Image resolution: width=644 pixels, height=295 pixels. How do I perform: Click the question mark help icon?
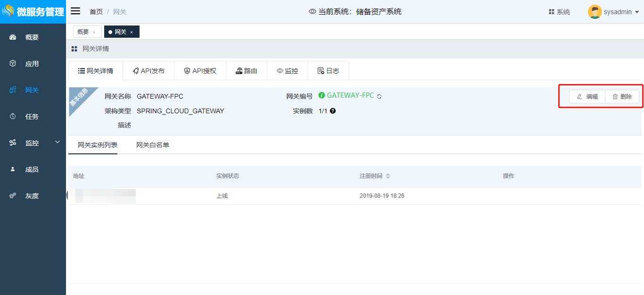click(333, 111)
